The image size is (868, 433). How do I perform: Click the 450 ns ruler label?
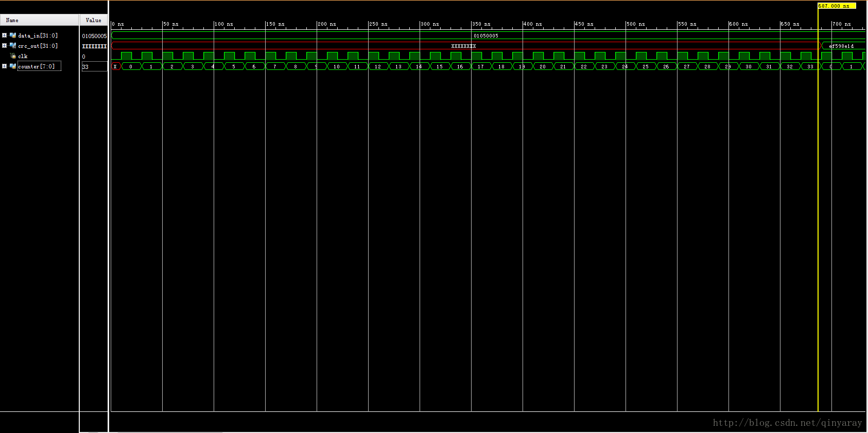coord(584,24)
